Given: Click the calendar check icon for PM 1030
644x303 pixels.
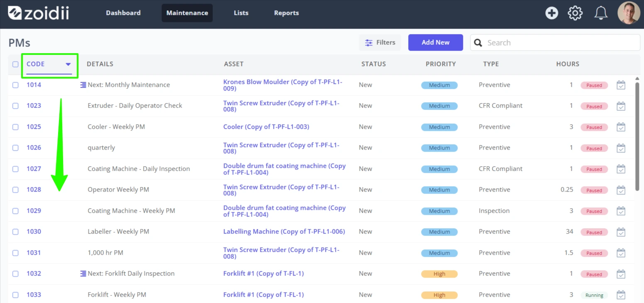Looking at the screenshot, I should pyautogui.click(x=621, y=232).
